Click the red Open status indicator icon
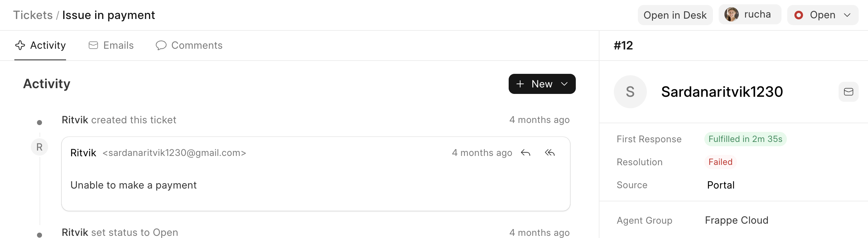The width and height of the screenshot is (868, 238). click(799, 15)
